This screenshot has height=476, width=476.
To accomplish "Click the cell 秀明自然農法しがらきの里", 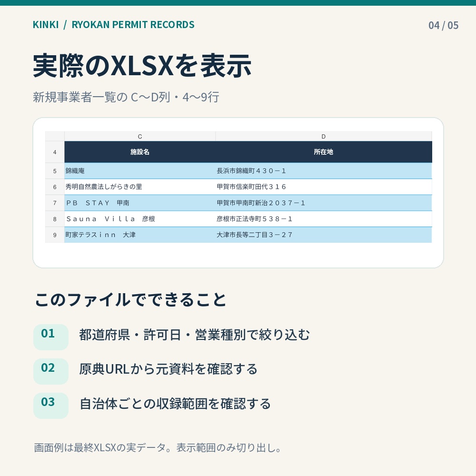I will [x=140, y=187].
